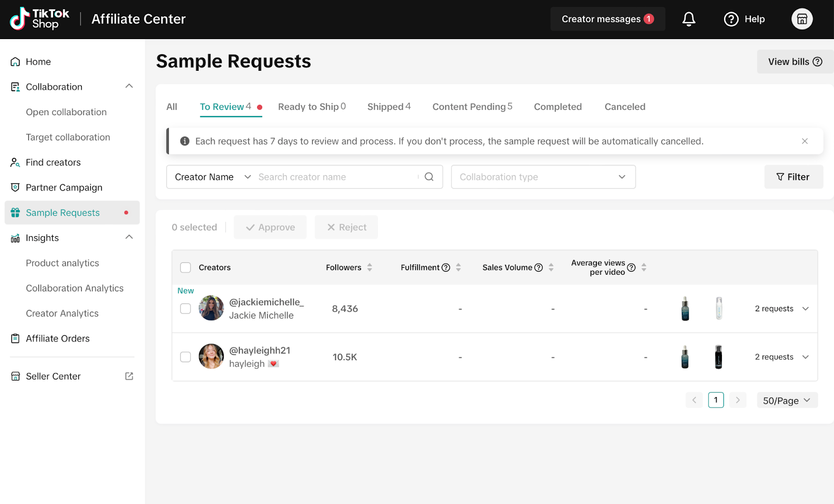Switch to the Ready to Ship tab
Image resolution: width=834 pixels, height=504 pixels.
click(x=312, y=107)
